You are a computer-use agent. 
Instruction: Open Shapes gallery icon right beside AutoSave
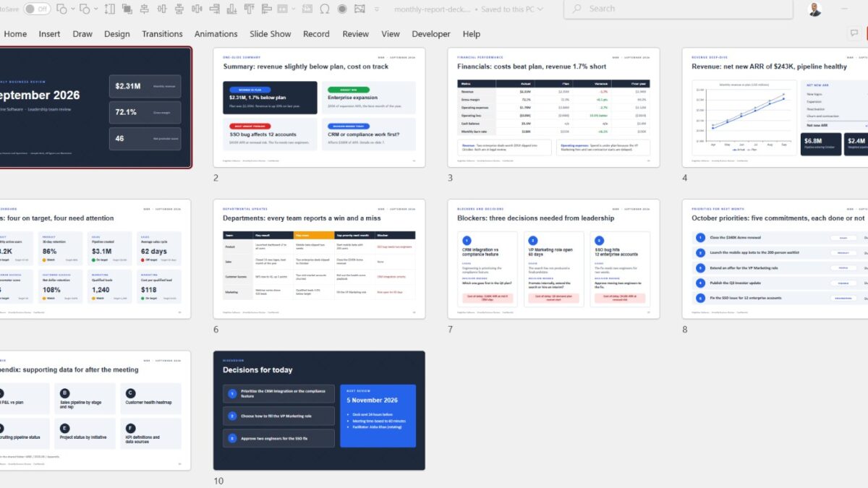click(61, 9)
